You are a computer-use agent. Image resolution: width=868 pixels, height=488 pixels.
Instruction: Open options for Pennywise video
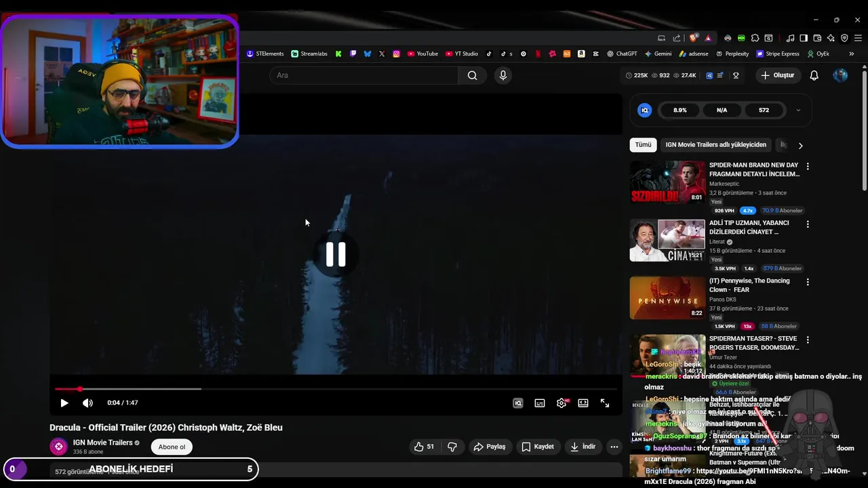pyautogui.click(x=807, y=281)
